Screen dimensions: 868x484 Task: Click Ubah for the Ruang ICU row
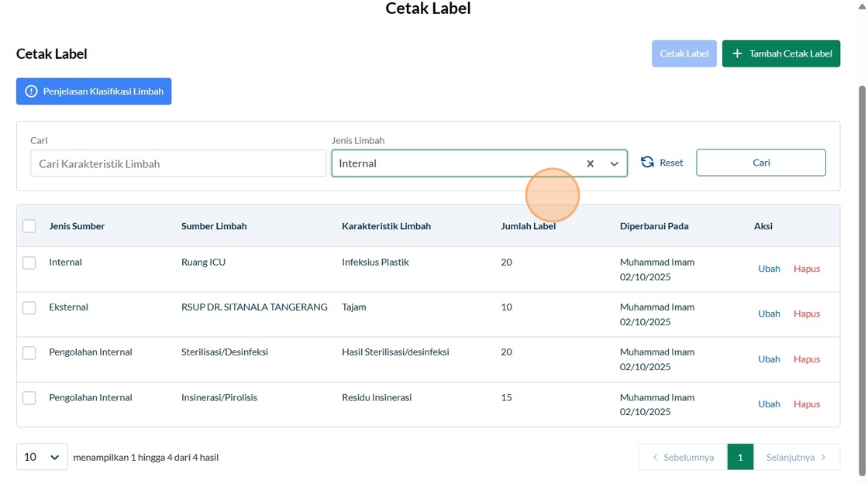pos(769,269)
